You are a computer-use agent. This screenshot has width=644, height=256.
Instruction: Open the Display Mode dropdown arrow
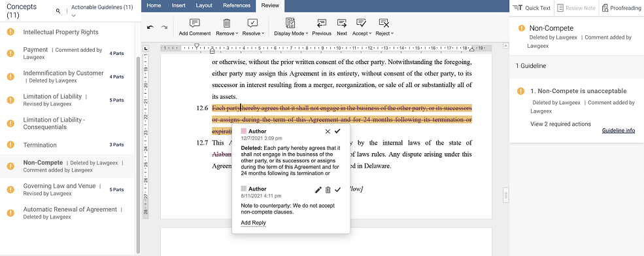click(307, 34)
